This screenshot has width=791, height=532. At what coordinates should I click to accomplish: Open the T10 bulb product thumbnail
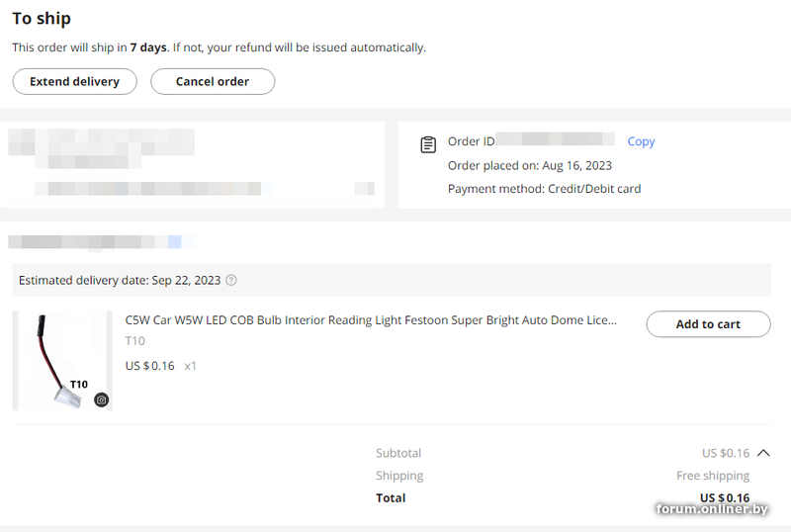(61, 360)
